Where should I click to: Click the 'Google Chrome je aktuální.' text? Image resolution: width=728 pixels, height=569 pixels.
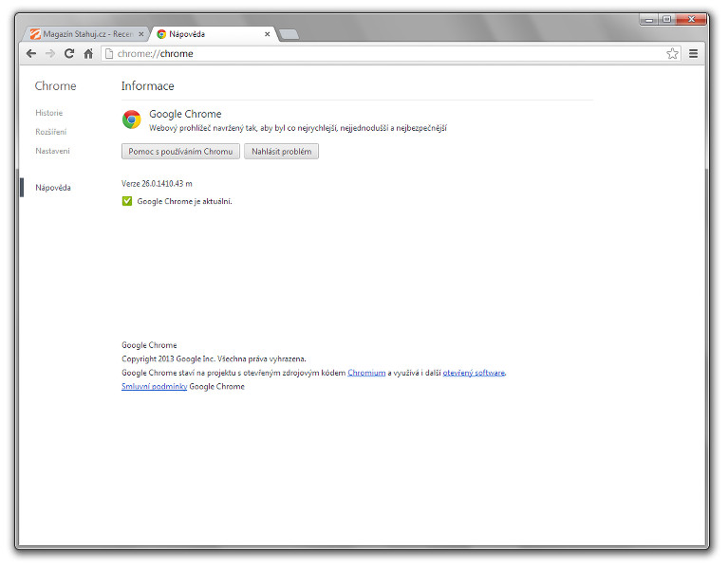tap(184, 201)
